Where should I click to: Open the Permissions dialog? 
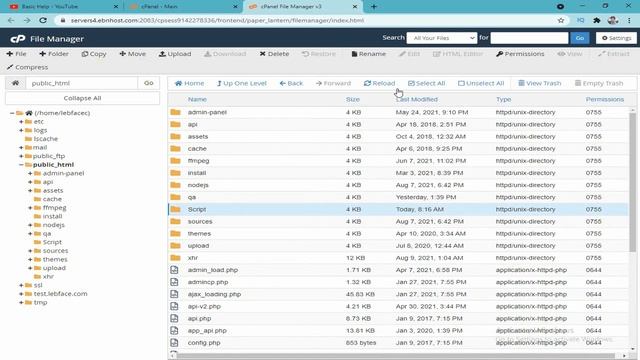point(520,54)
